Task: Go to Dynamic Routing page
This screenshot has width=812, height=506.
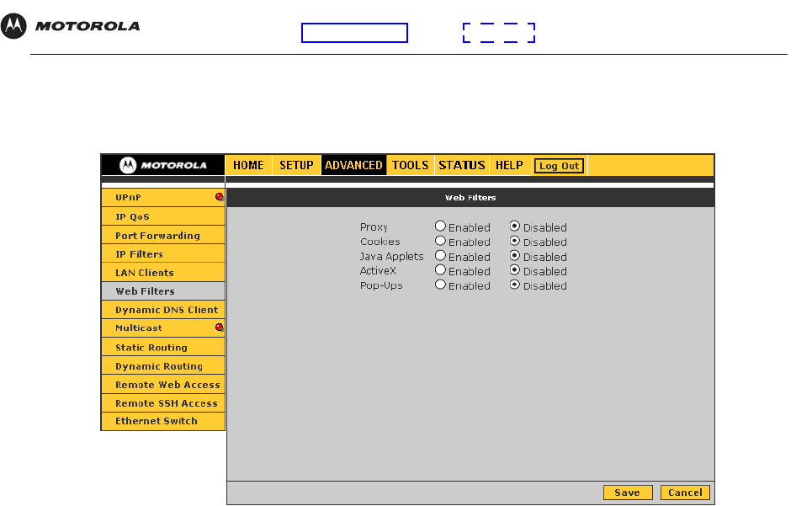Action: pos(163,365)
